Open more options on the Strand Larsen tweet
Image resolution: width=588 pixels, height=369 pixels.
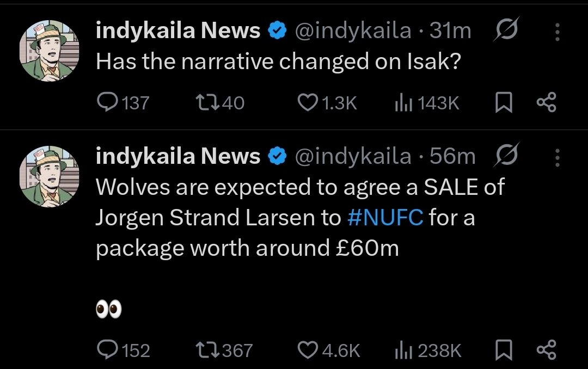[557, 157]
